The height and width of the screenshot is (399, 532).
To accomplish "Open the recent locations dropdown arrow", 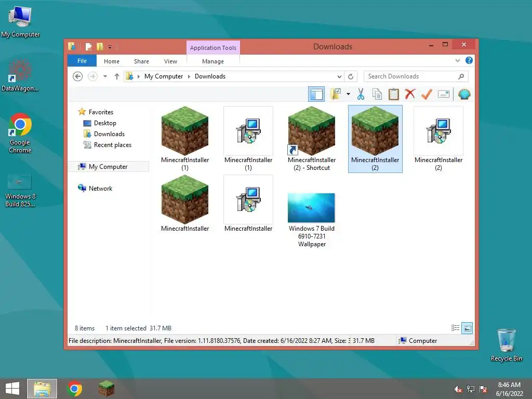I will [105, 76].
